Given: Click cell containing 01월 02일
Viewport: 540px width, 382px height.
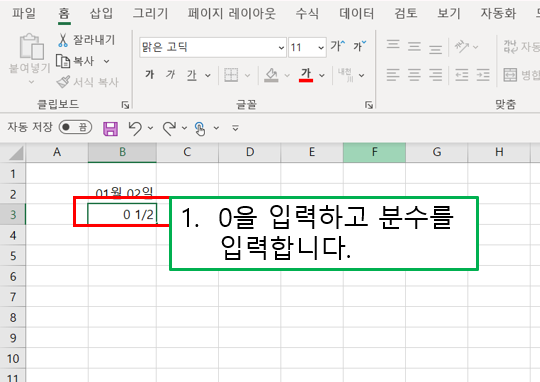Looking at the screenshot, I should 122,194.
